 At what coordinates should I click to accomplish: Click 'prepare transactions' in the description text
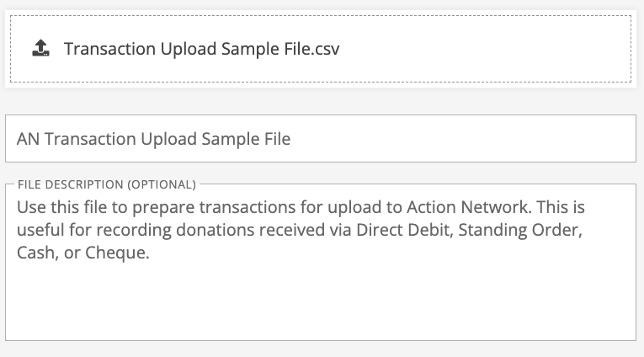[x=214, y=207]
